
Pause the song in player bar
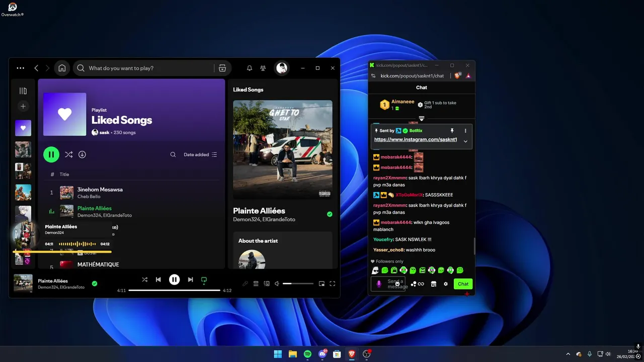174,280
